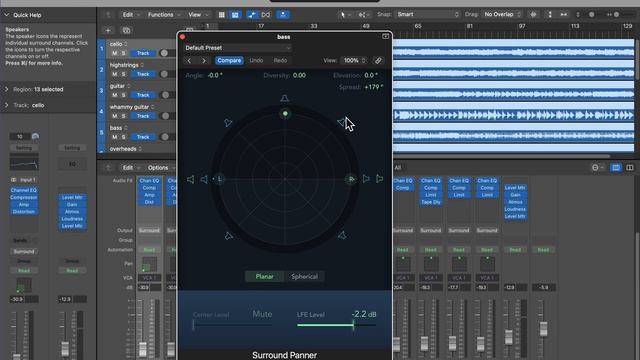
Task: Mute the whammy guitar track
Action: point(114,116)
